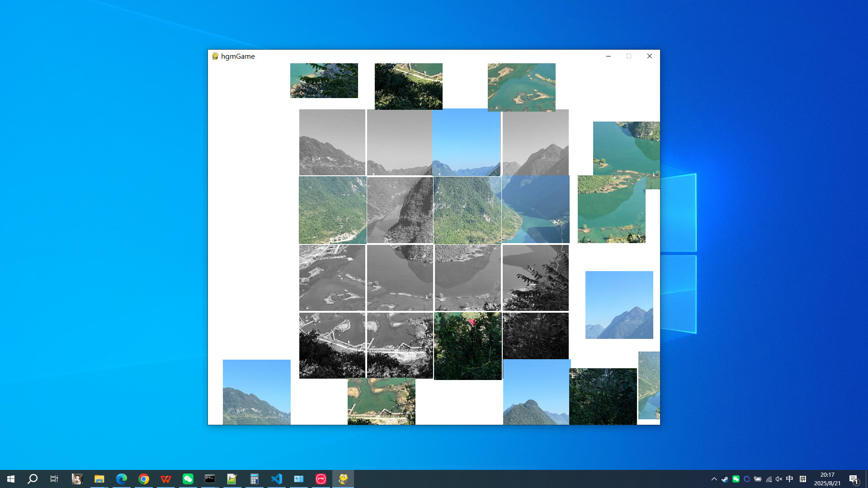Toggle mute with the volume icon
Screen dimensions: 868x488
tap(778, 479)
